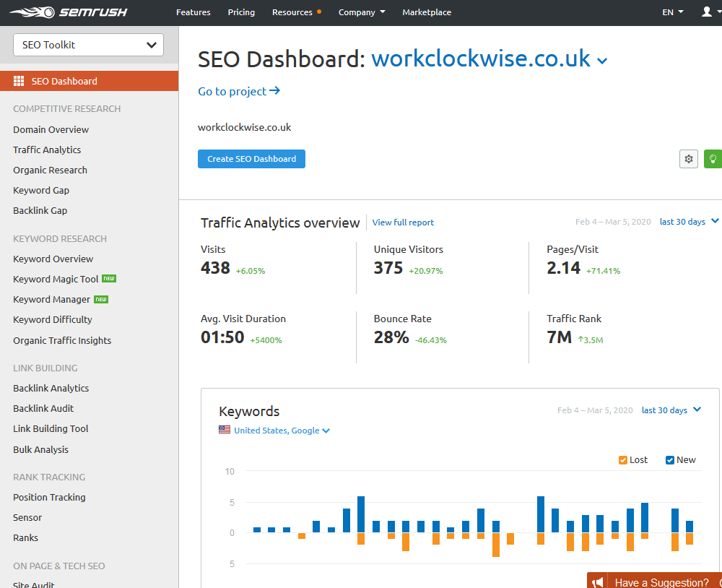The width and height of the screenshot is (722, 588).
Task: Click the Go to project arrow
Action: click(274, 91)
